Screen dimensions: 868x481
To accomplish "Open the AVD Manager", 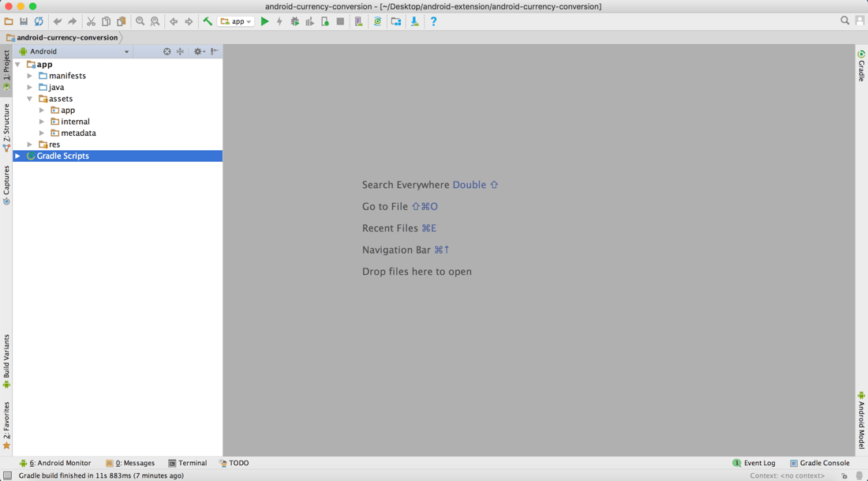I will click(359, 21).
